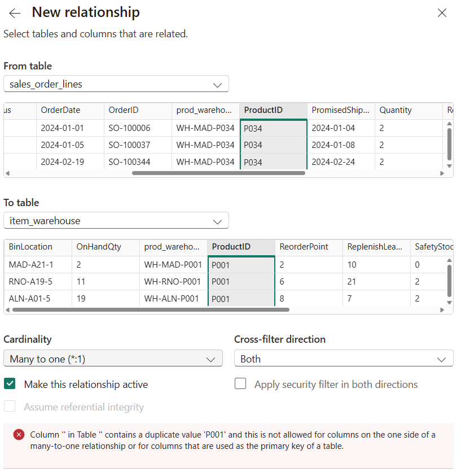Click cell WH-MAD-P001 in To table
The image size is (461, 476).
pyautogui.click(x=173, y=265)
